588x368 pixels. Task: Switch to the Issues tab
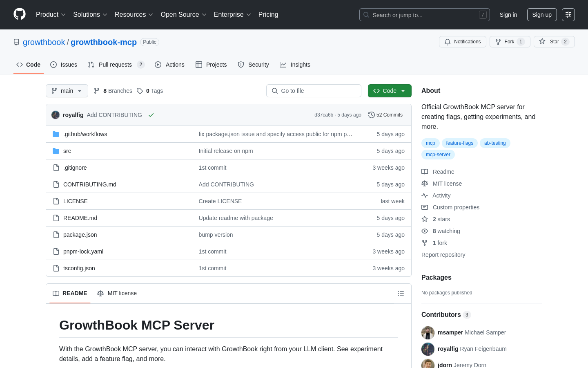tap(64, 65)
